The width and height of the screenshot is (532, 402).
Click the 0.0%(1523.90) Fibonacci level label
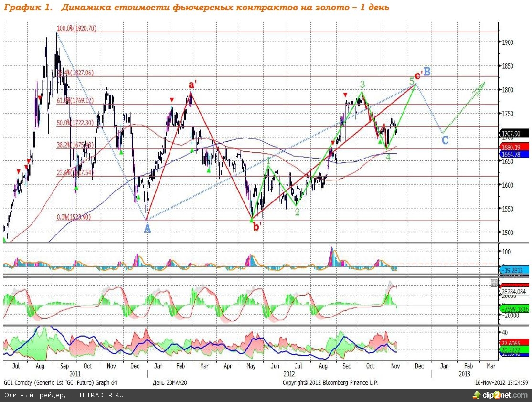click(75, 217)
